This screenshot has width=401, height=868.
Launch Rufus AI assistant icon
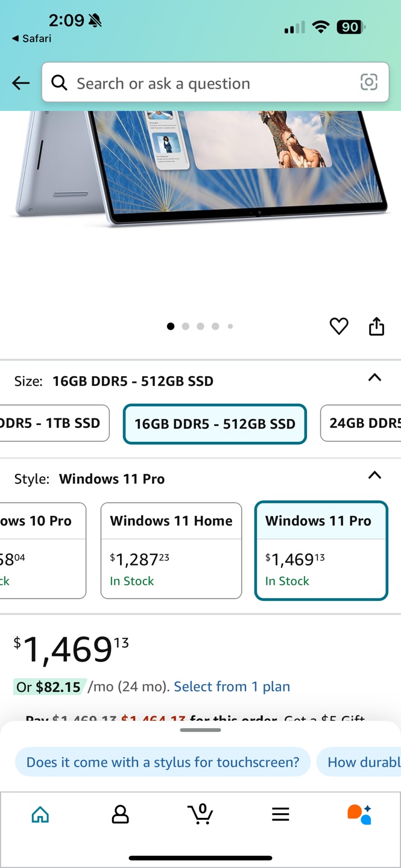[x=359, y=814]
